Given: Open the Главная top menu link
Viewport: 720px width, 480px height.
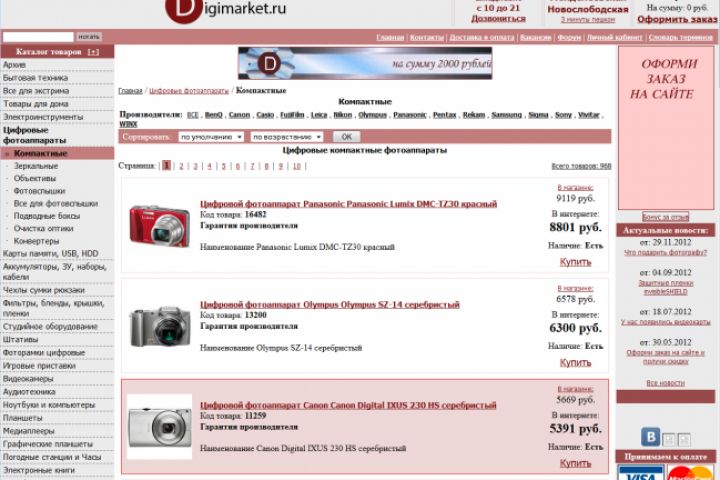Looking at the screenshot, I should pos(390,38).
